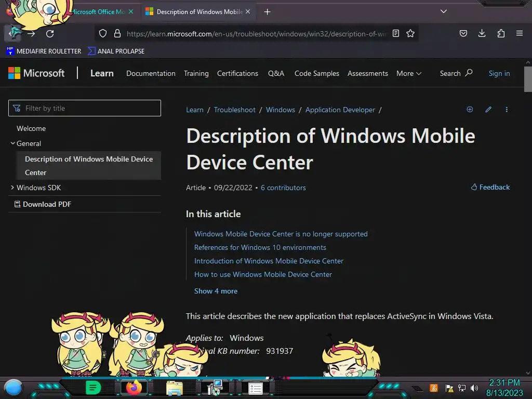Click the Firefox taskbar icon
Screen dimensions: 532x399
[134, 388]
